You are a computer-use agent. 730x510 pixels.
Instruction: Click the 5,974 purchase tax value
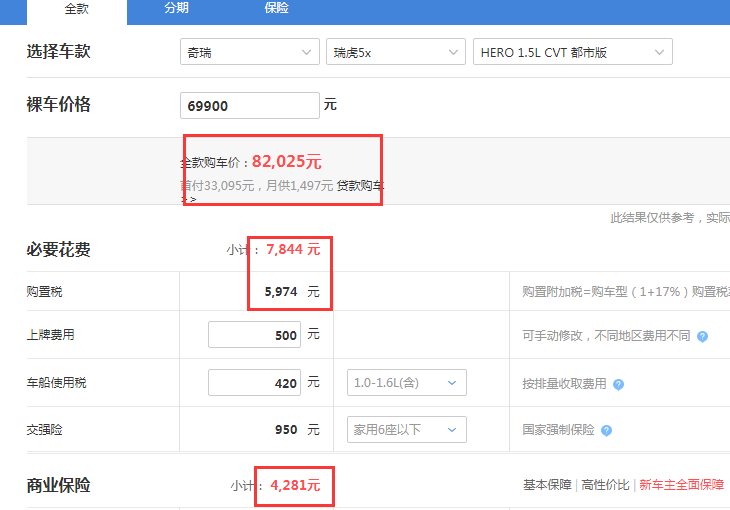click(281, 292)
